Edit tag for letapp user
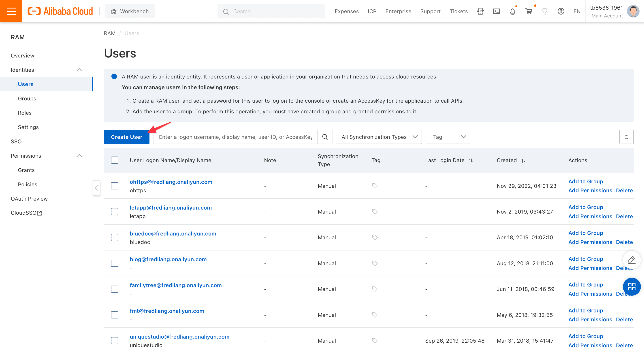Image resolution: width=644 pixels, height=352 pixels. [x=375, y=212]
